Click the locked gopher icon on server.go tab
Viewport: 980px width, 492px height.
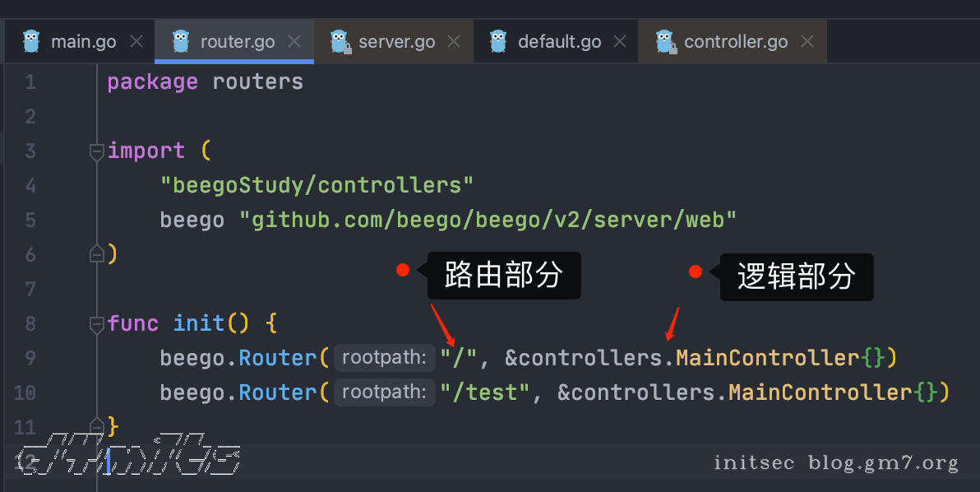coord(339,41)
